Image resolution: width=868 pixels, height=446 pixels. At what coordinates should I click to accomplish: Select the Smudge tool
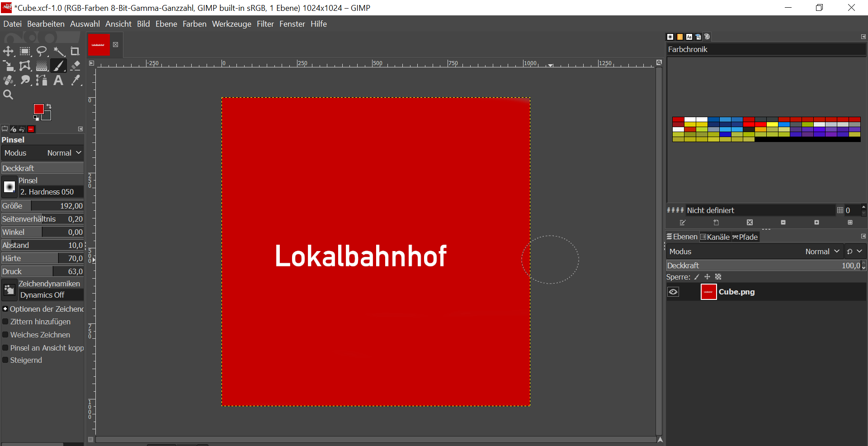coord(25,81)
